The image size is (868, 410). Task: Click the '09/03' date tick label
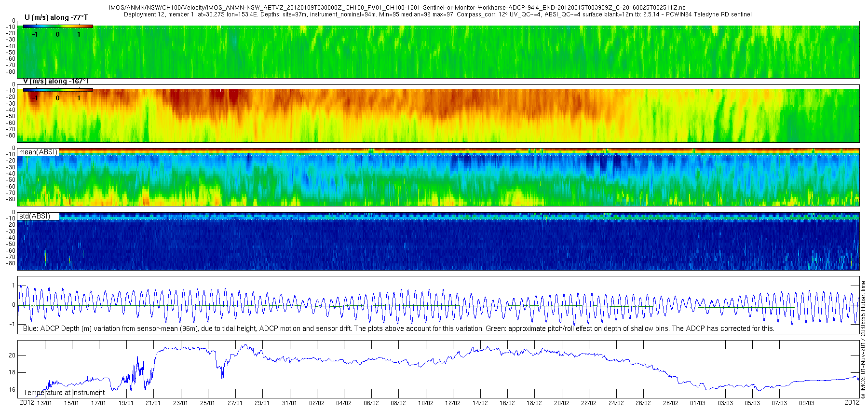pos(807,403)
